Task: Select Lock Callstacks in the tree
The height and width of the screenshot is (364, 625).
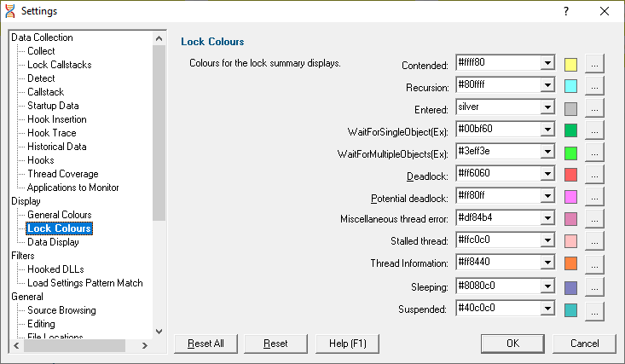Action: pos(60,65)
